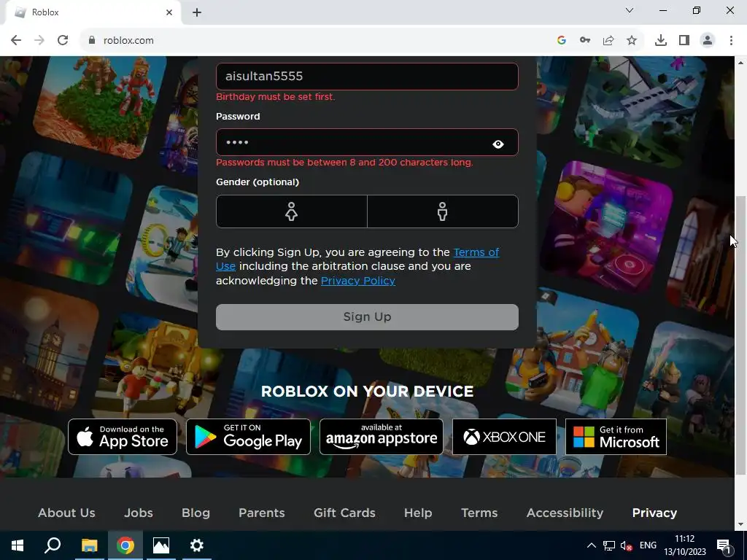The width and height of the screenshot is (747, 560).
Task: Open the About Us footer link
Action: pyautogui.click(x=66, y=513)
